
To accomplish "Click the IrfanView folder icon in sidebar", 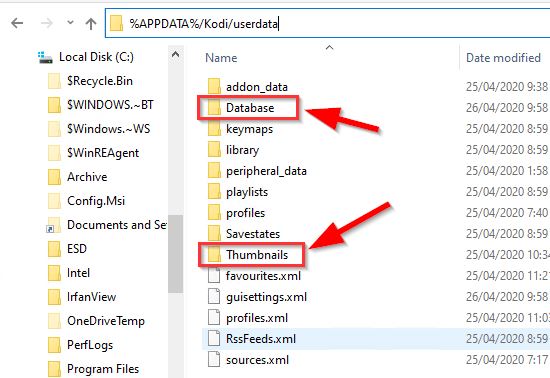I will pyautogui.click(x=54, y=297).
